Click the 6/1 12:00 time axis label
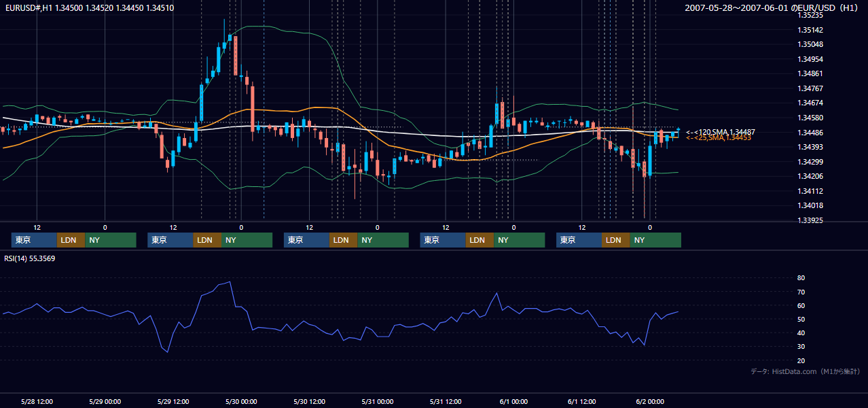The width and height of the screenshot is (868, 408). (x=582, y=402)
